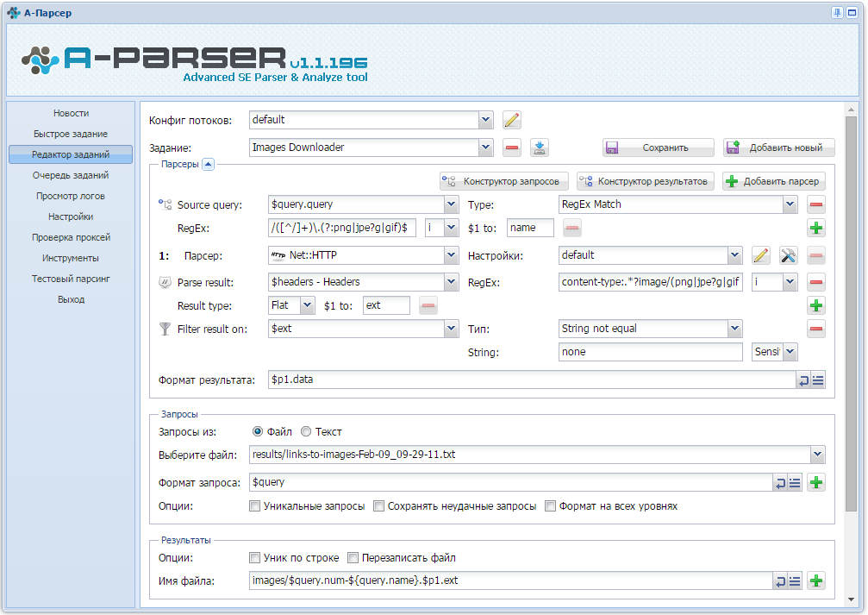868x615 pixels.
Task: Click the vertical scrollbar thumb
Action: click(x=851, y=314)
